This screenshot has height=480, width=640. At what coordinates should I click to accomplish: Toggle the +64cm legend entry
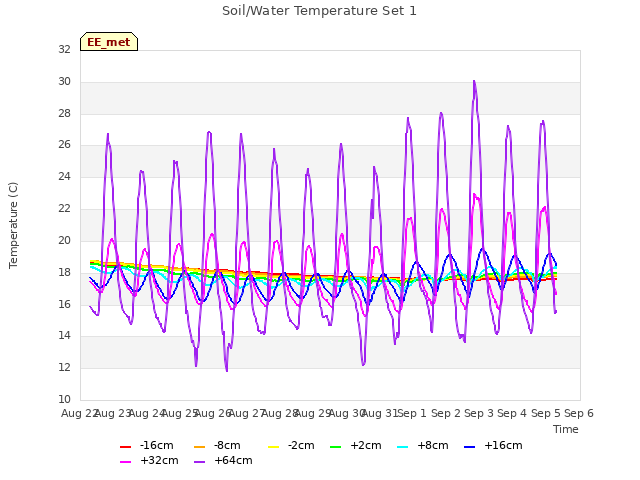pyautogui.click(x=223, y=460)
